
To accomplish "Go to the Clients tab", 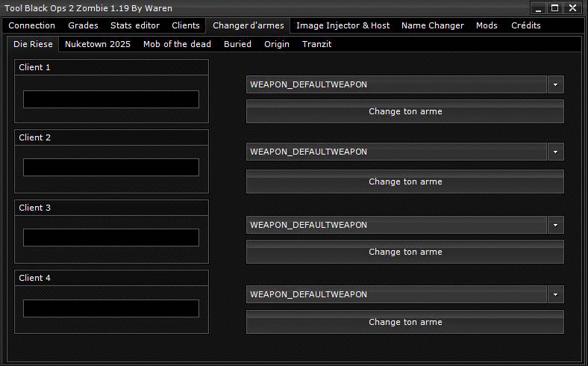I will [x=186, y=25].
